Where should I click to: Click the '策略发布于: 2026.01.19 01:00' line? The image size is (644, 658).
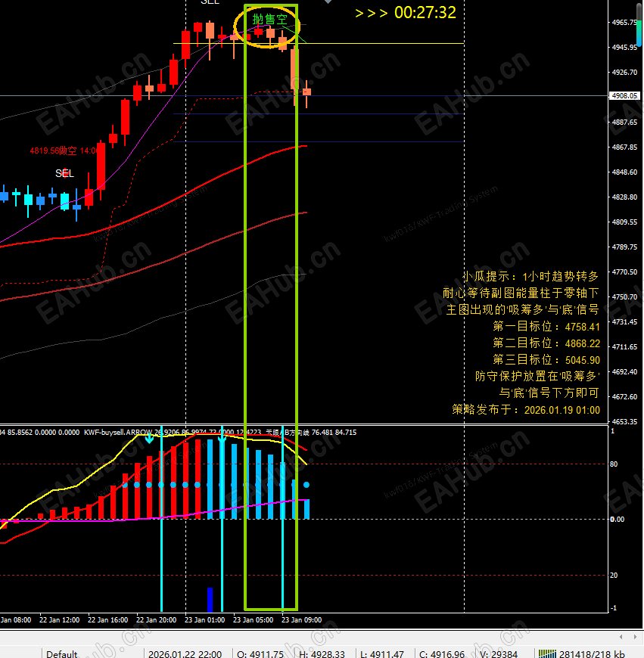(x=526, y=410)
